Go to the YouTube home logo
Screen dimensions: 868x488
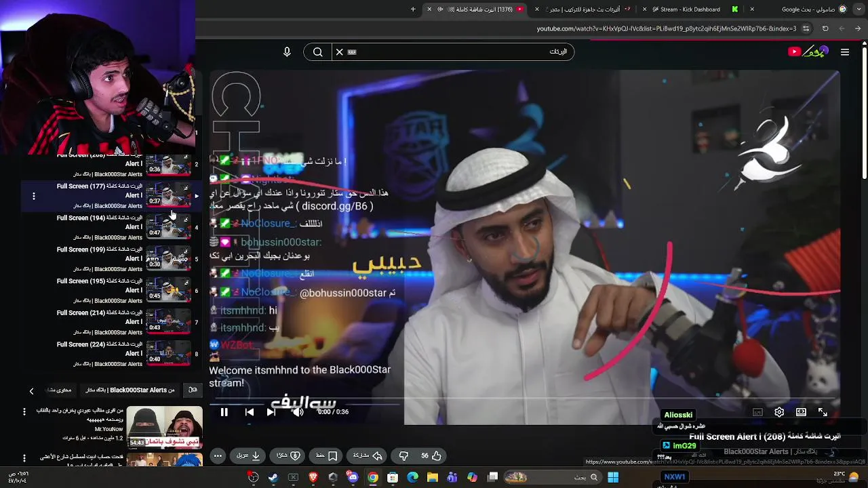click(x=808, y=52)
